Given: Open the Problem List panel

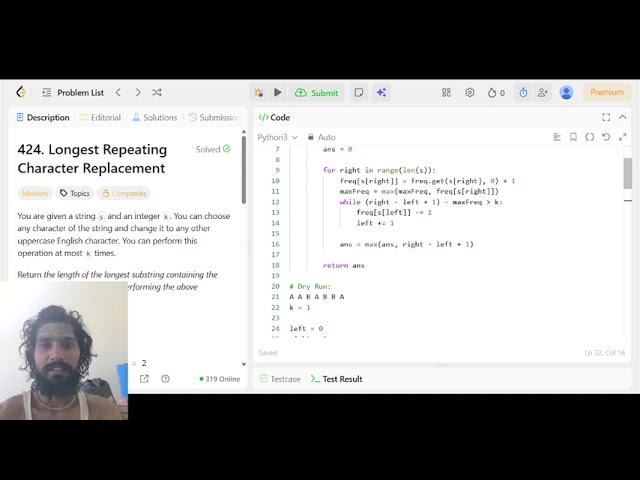Looking at the screenshot, I should [x=73, y=93].
